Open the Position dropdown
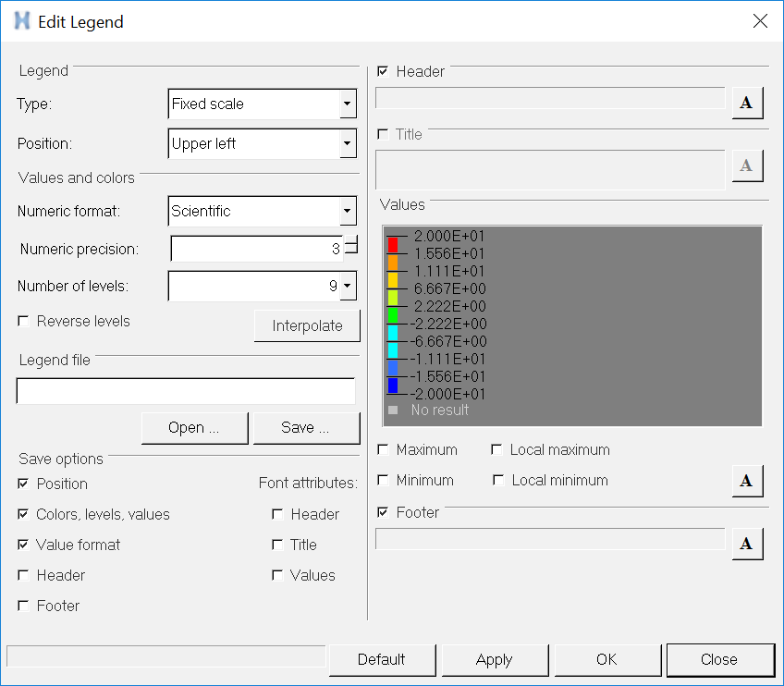Image resolution: width=784 pixels, height=686 pixels. point(348,143)
